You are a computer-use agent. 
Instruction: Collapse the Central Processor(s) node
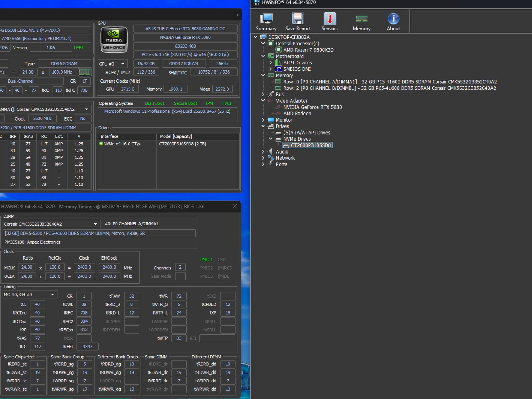click(x=263, y=43)
